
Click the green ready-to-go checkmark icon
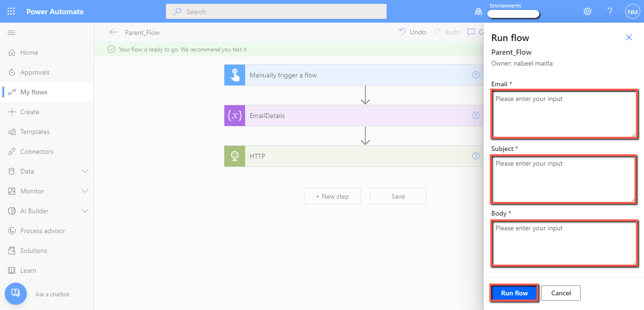(x=111, y=49)
